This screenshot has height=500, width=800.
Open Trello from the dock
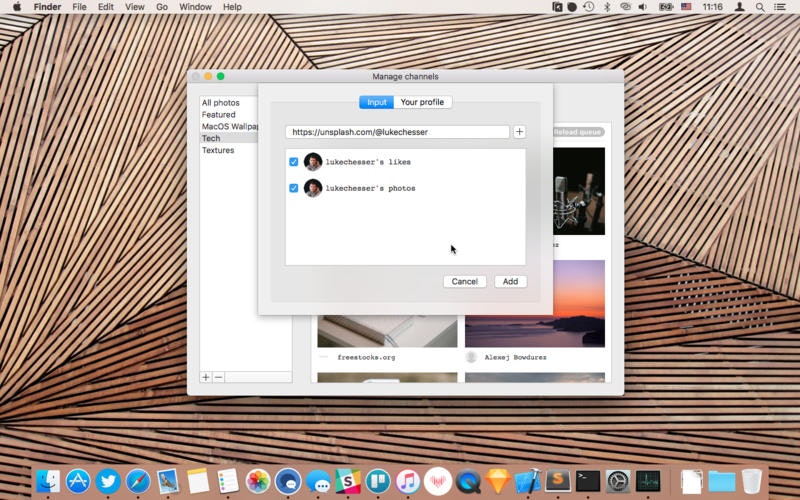tap(378, 481)
